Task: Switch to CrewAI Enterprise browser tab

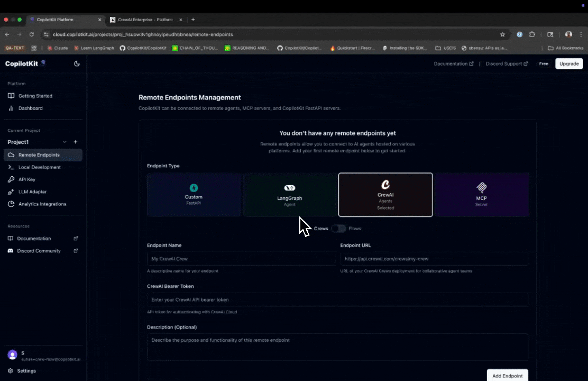Action: (x=142, y=20)
